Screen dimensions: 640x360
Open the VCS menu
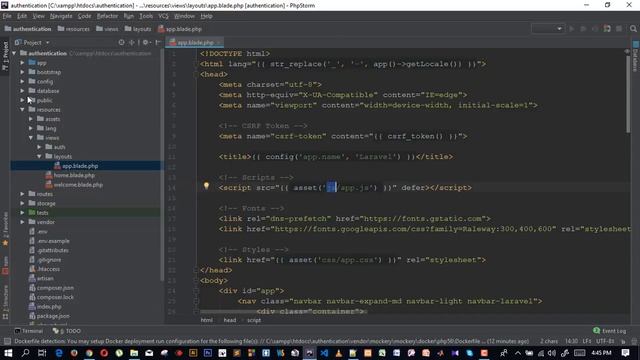click(163, 16)
